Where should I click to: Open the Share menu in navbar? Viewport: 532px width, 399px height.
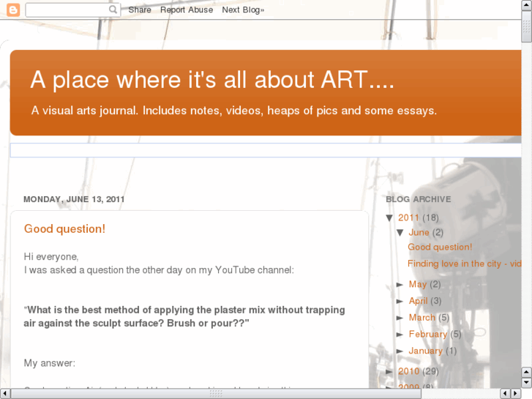(x=140, y=10)
